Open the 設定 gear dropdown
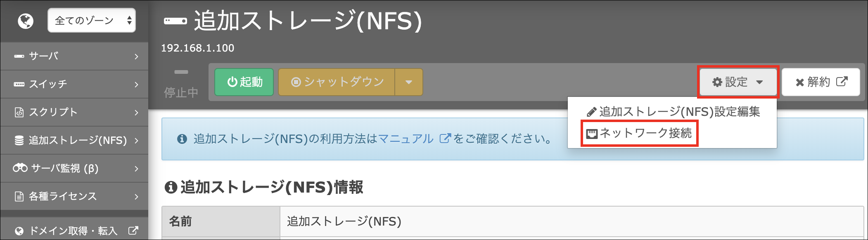The height and width of the screenshot is (240, 868). click(x=738, y=82)
